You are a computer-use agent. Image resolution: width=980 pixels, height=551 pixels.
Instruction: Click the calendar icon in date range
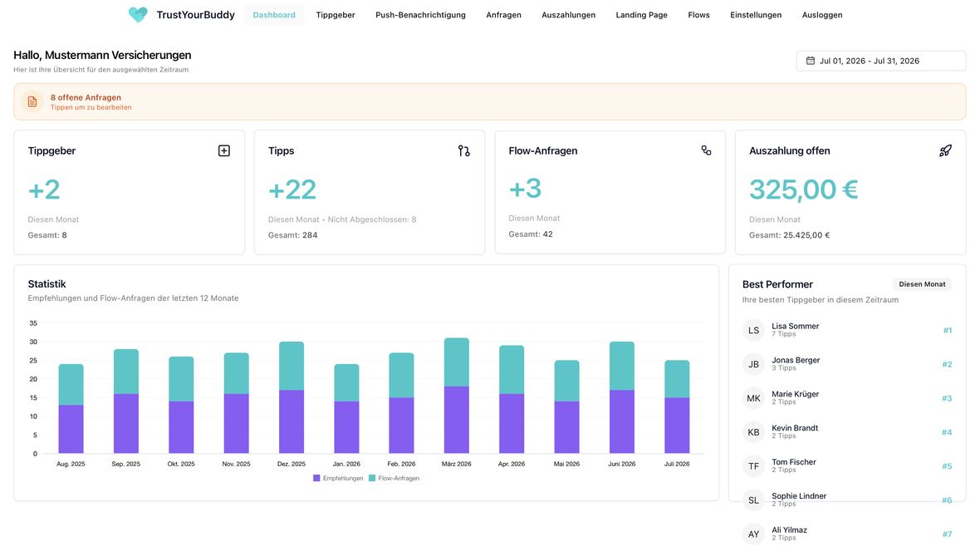tap(811, 61)
